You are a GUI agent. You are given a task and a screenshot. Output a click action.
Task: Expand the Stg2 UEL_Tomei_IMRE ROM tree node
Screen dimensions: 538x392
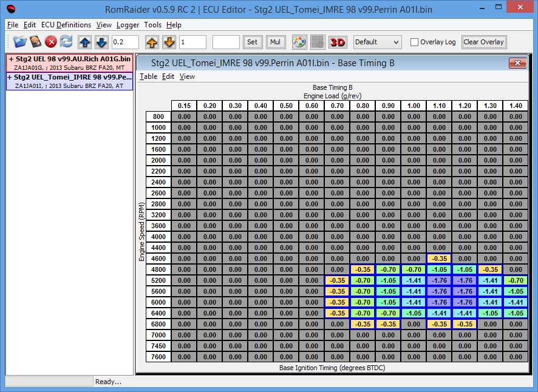tap(11, 78)
